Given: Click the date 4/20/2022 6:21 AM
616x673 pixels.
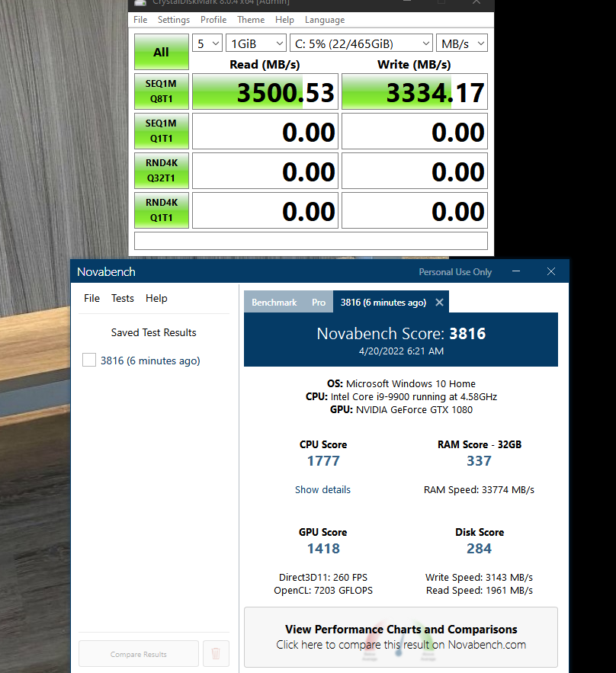Looking at the screenshot, I should (401, 351).
